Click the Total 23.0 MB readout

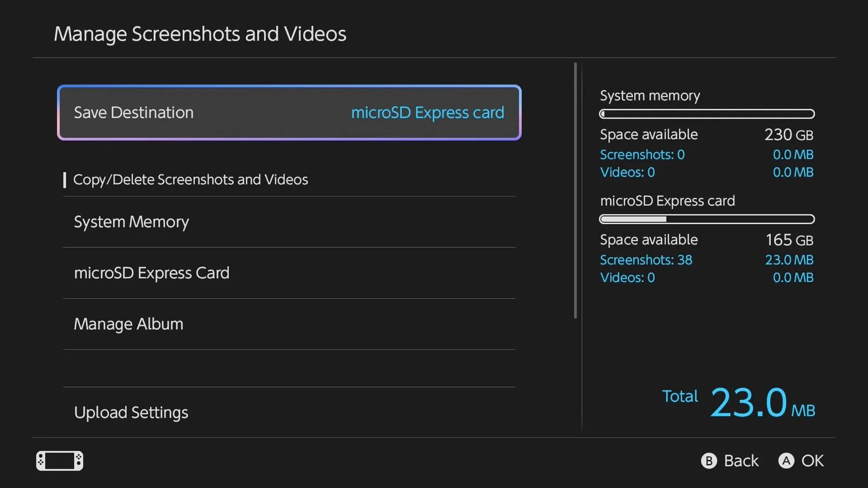click(738, 401)
